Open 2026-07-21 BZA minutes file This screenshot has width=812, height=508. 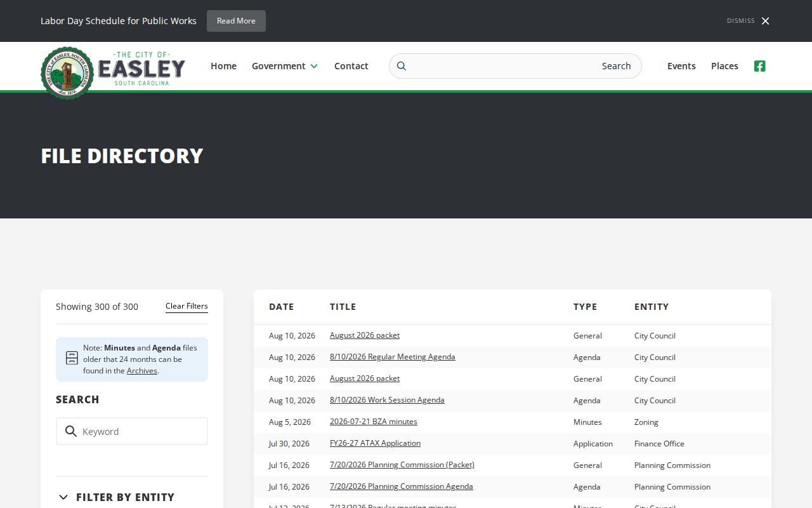pyautogui.click(x=374, y=422)
